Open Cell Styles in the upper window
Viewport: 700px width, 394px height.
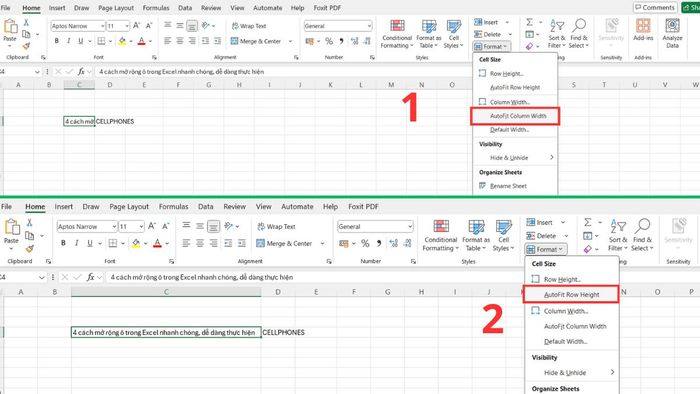[x=454, y=34]
